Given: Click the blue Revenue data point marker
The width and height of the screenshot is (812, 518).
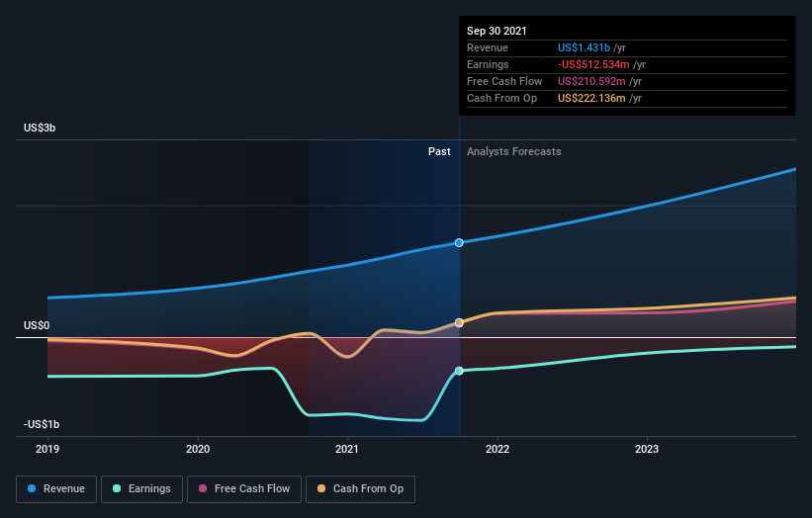Looking at the screenshot, I should click(x=459, y=243).
